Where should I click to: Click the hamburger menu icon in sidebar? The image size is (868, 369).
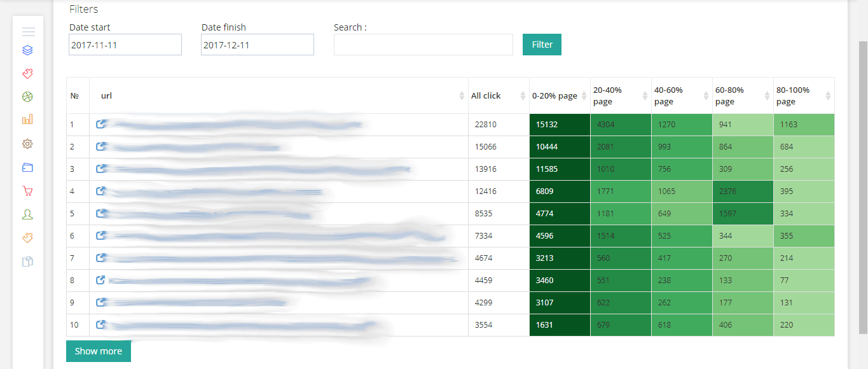coord(28,32)
